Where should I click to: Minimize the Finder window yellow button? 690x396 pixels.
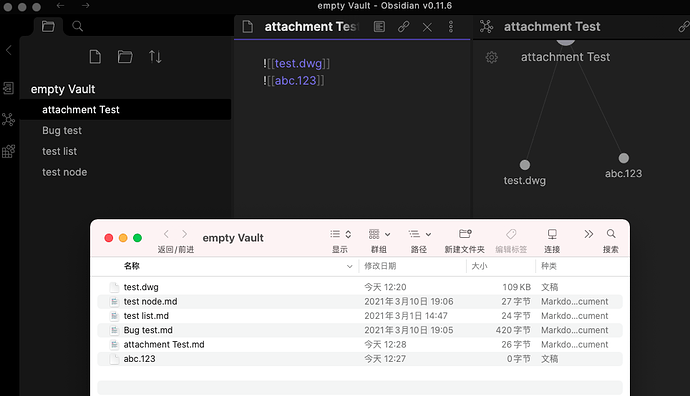tap(123, 238)
